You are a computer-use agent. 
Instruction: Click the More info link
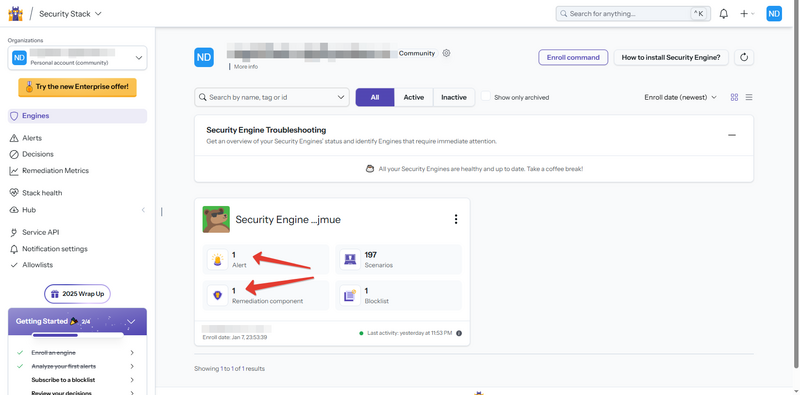pos(246,67)
